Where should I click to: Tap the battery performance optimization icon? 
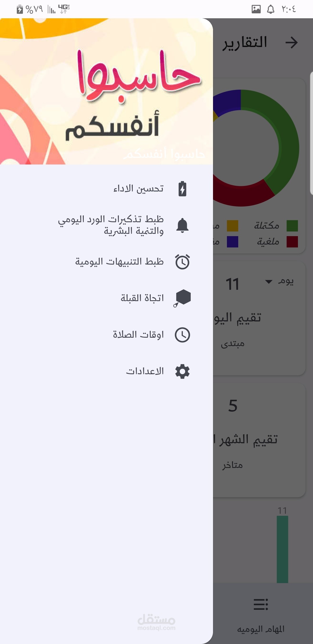pyautogui.click(x=182, y=189)
